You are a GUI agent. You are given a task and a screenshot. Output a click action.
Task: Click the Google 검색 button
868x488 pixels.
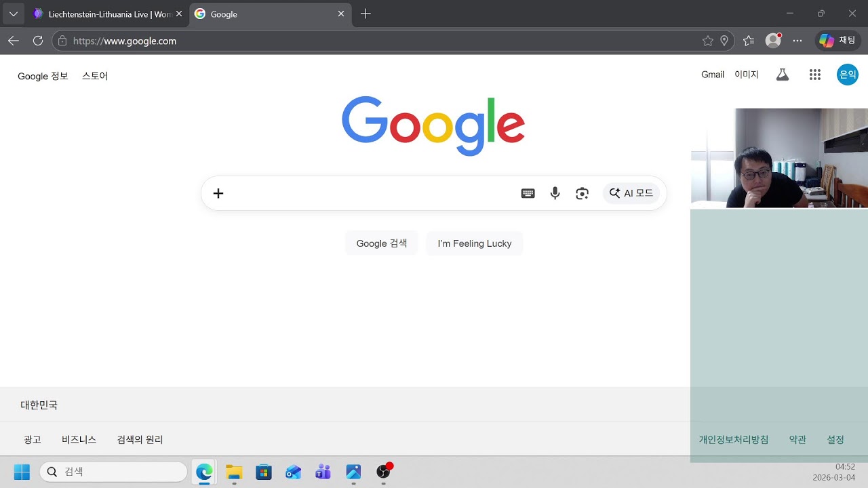click(x=382, y=243)
